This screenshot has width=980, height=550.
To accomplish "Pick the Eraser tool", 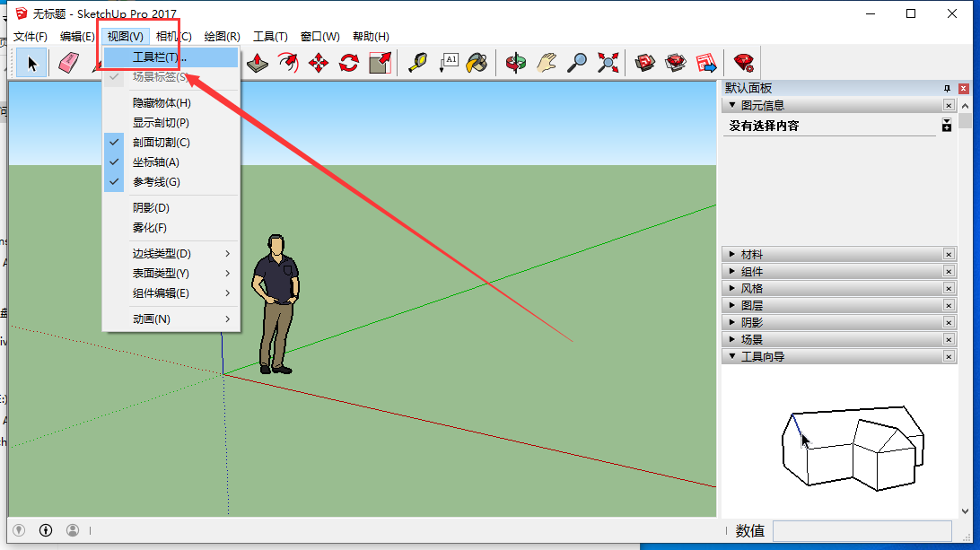I will coord(69,63).
